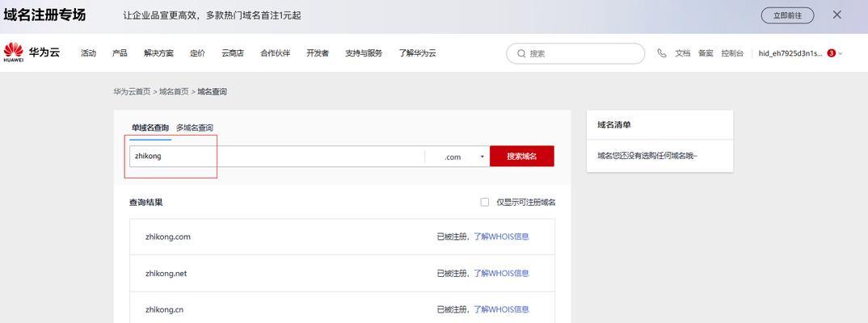Click the zhikong.net result text
Screen dimensions: 868x323
point(166,273)
